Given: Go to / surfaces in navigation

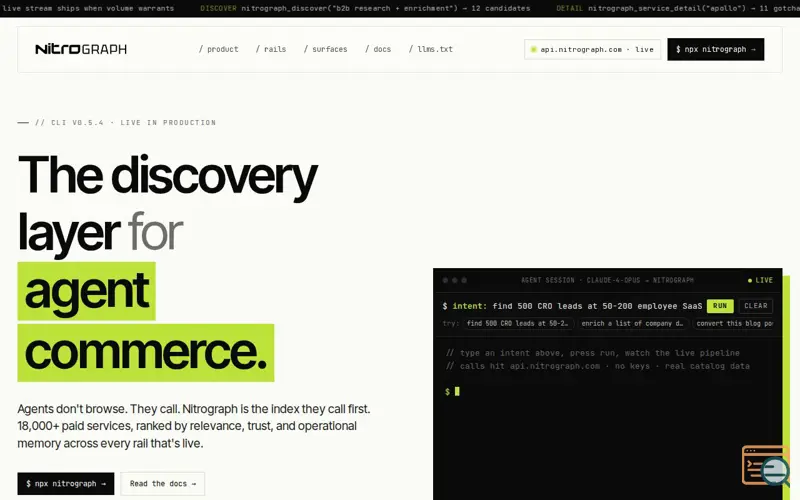Looking at the screenshot, I should tap(326, 49).
